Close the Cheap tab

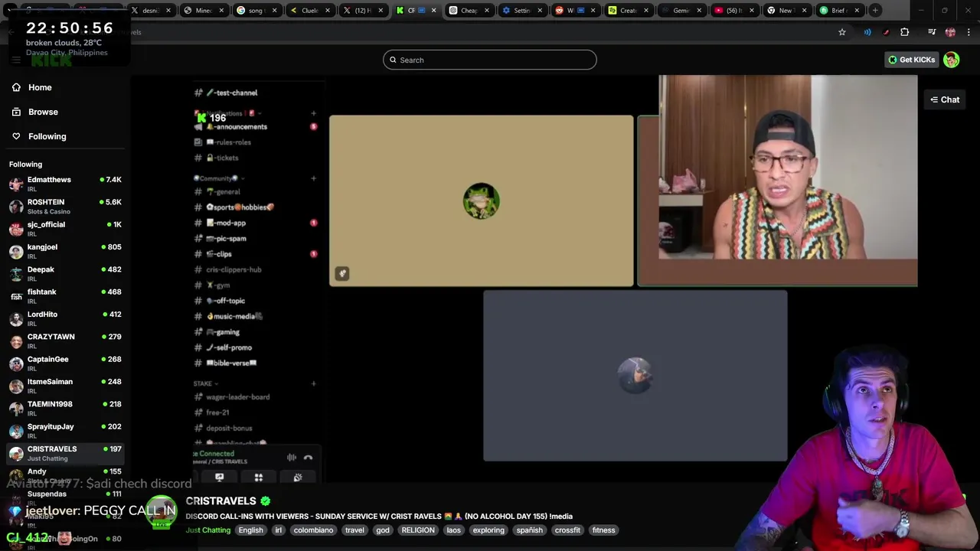(x=486, y=10)
